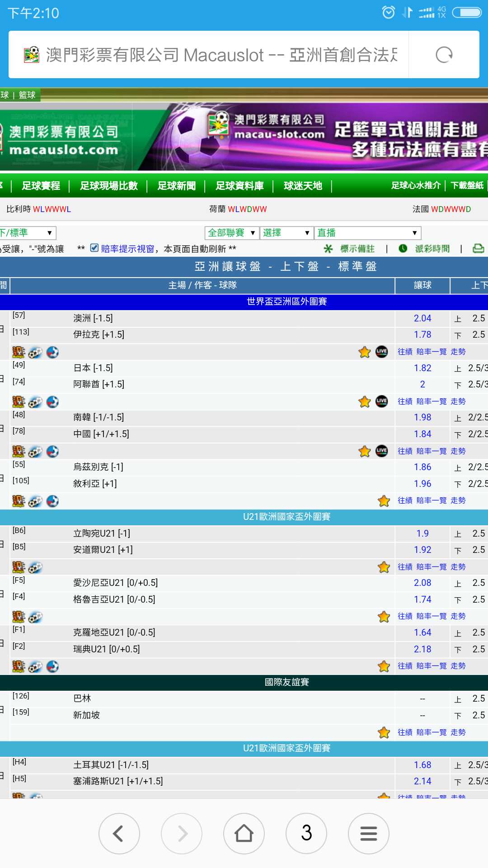Viewport: 488px width, 868px height.
Task: Toggle the 賠率提示視窗 checkbox
Action: (94, 248)
